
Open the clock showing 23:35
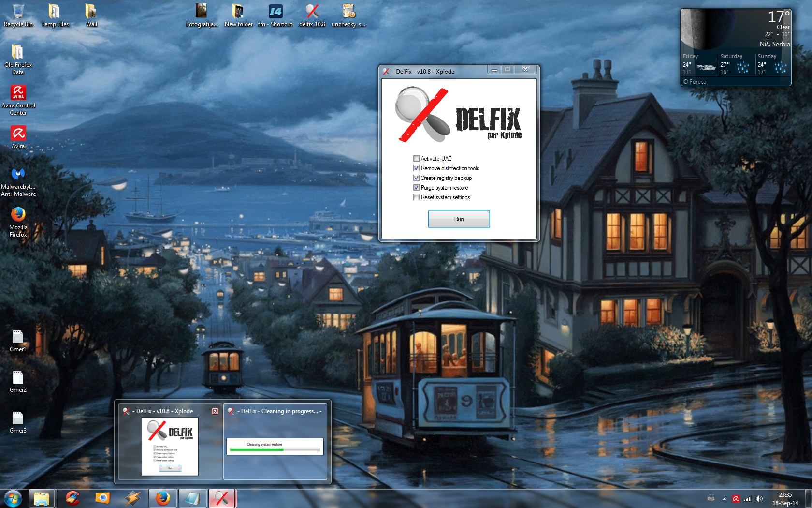785,499
